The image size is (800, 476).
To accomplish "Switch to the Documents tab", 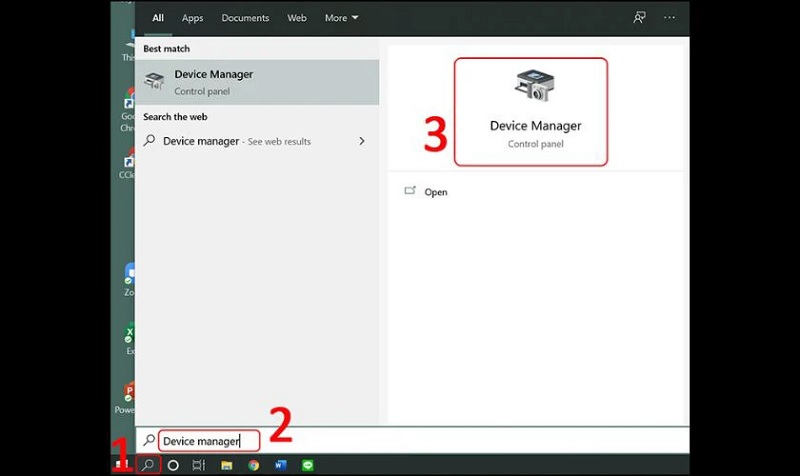I will click(x=245, y=18).
